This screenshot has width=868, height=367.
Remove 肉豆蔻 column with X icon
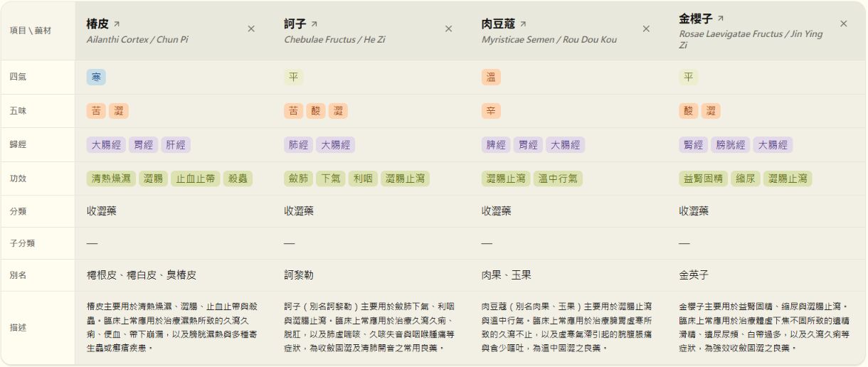coord(646,29)
